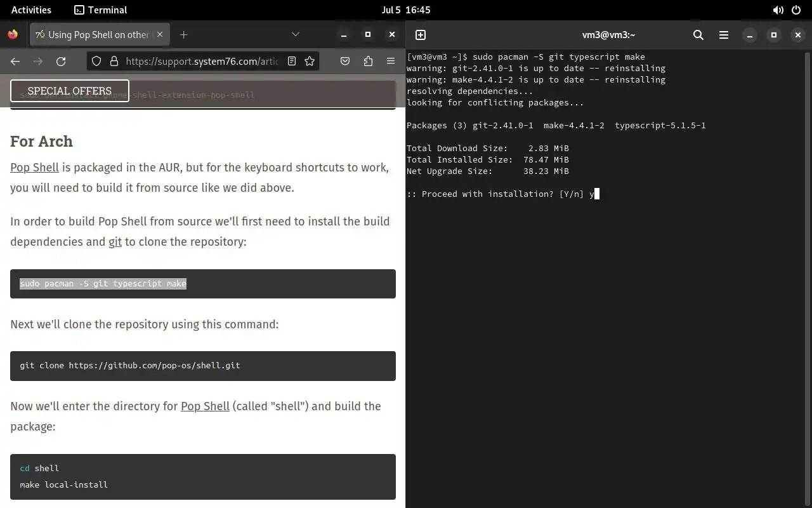The image size is (812, 508).
Task: Toggle reader view in address bar
Action: (292, 61)
